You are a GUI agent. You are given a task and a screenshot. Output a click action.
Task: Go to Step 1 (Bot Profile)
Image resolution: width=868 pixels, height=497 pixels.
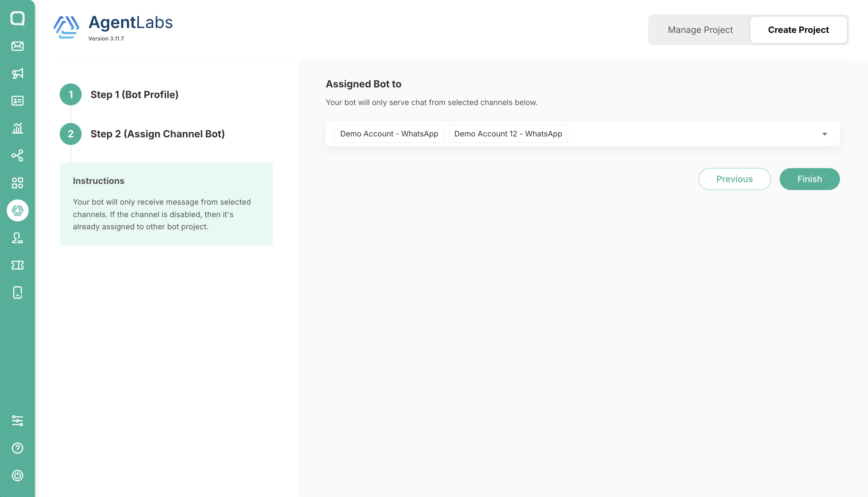tap(135, 94)
